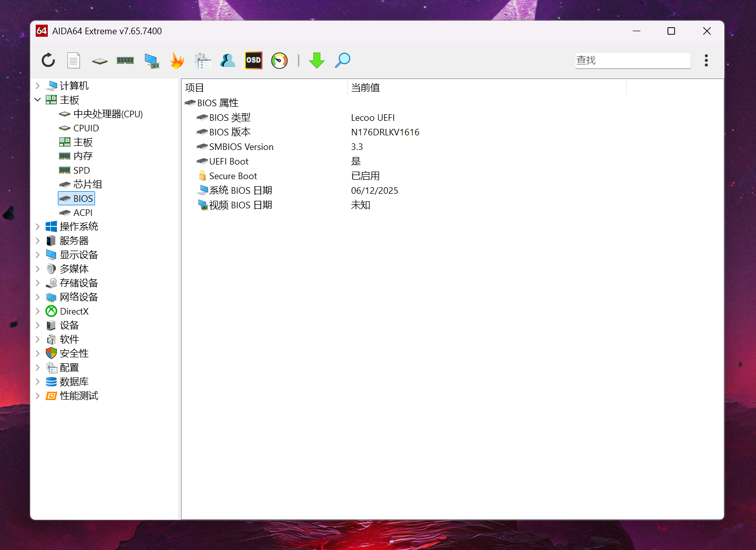
Task: Click the 存储设备 disk icon
Action: [51, 283]
